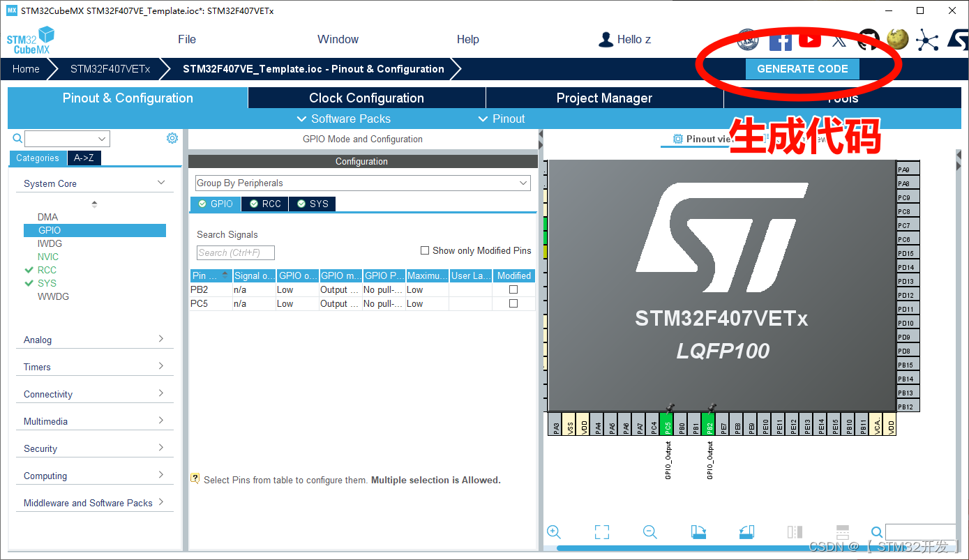The height and width of the screenshot is (560, 969).
Task: Click the STM32CubeMX logo
Action: point(31,40)
